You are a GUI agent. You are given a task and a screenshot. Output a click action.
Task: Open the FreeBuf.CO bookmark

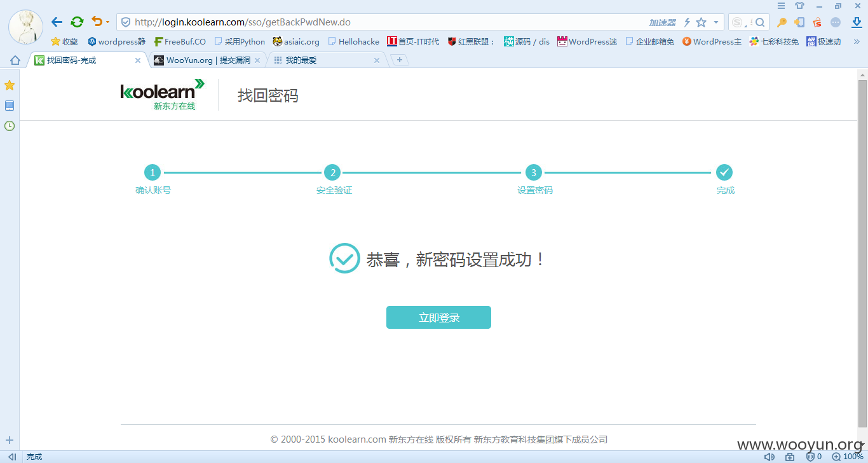[x=180, y=41]
